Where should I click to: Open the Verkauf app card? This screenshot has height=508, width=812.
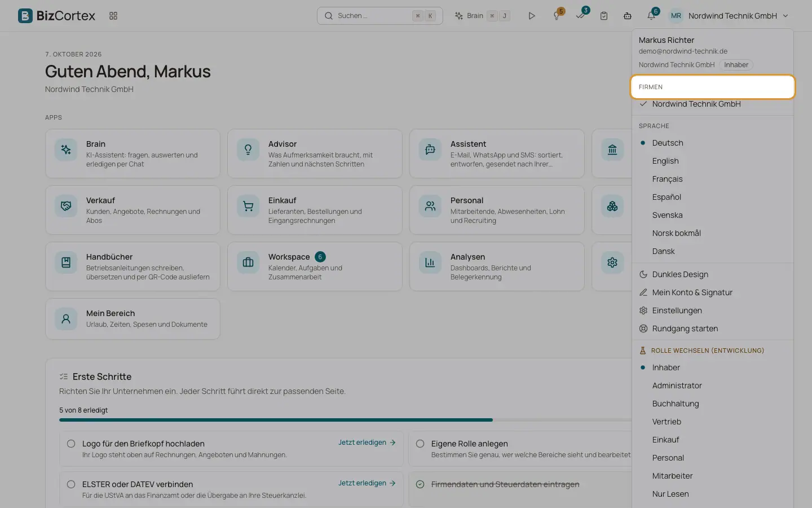click(x=133, y=210)
